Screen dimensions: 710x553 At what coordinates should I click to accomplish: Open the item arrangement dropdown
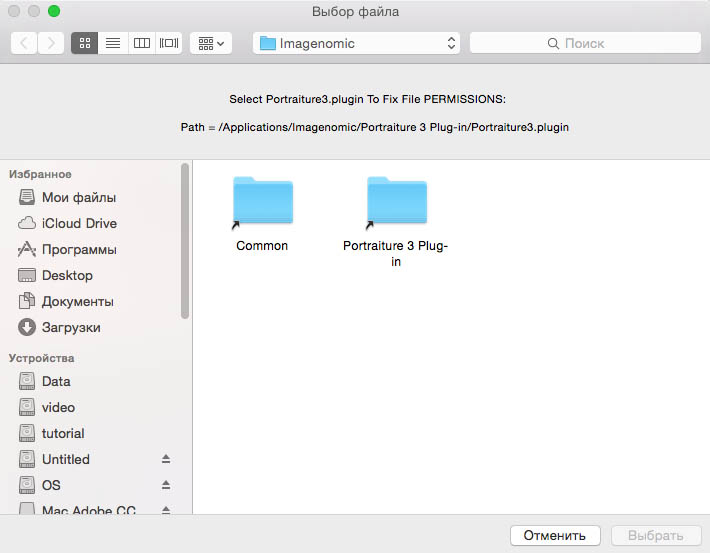211,43
